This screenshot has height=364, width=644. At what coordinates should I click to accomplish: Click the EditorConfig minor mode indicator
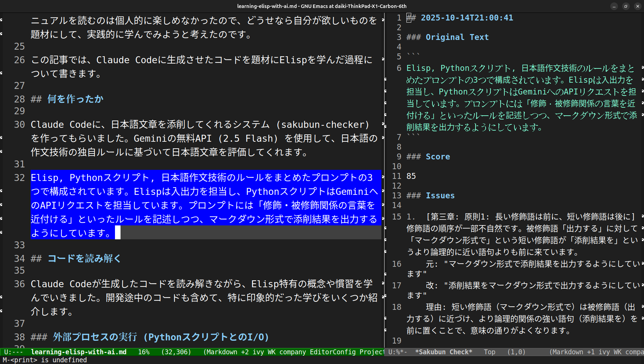pos(332,352)
